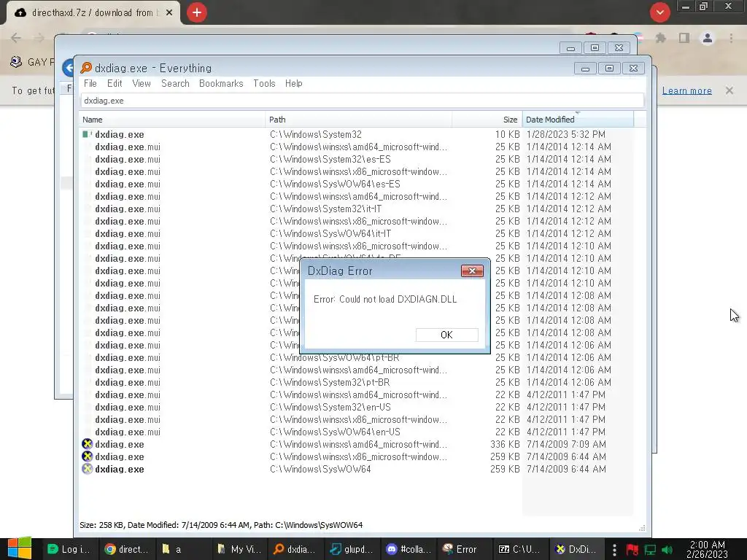The height and width of the screenshot is (560, 747).
Task: Select dxdiag.exe icon in x86 winsxs 259 KB row
Action: [87, 456]
